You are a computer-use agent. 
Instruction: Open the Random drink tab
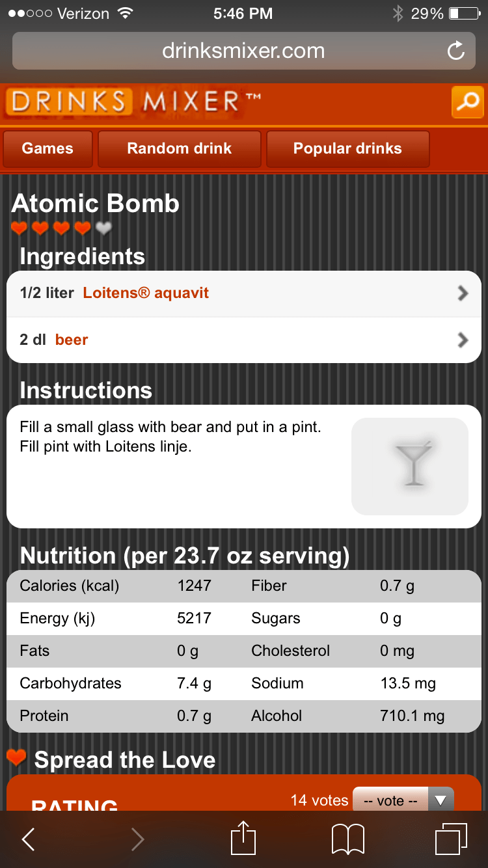point(179,148)
